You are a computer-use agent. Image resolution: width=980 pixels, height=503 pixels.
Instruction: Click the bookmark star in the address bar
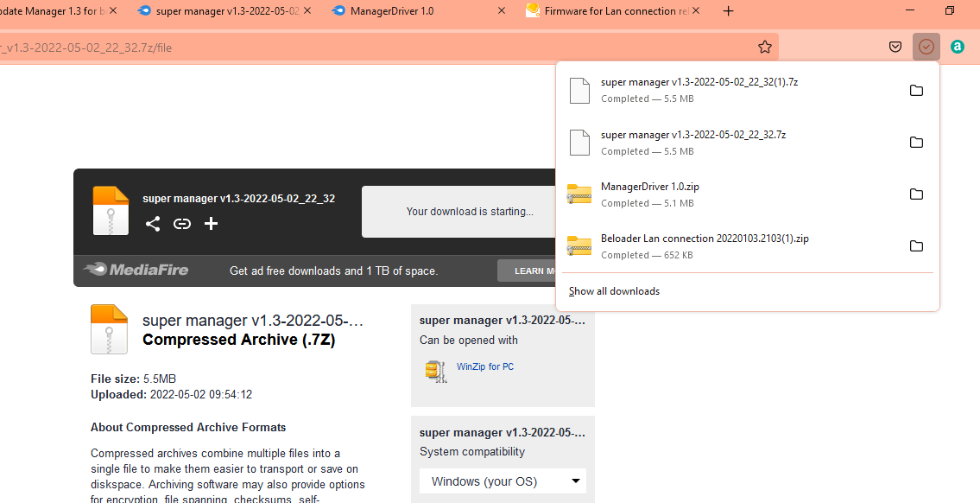tap(764, 46)
